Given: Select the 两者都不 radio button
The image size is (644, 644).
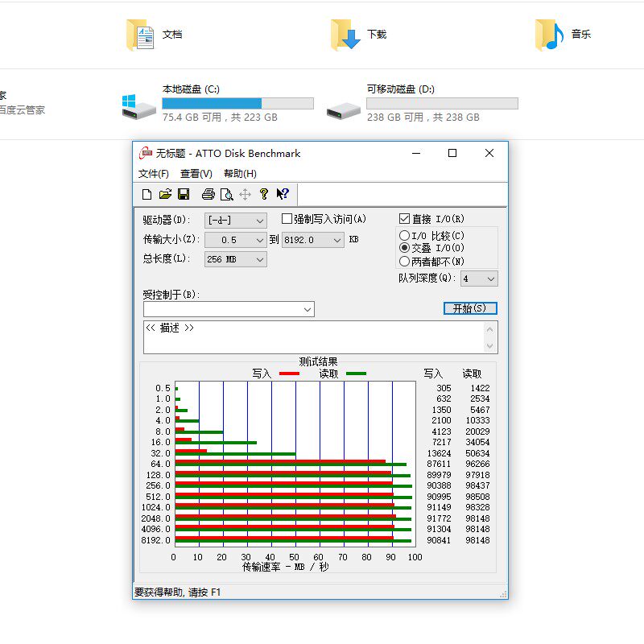Looking at the screenshot, I should point(404,261).
